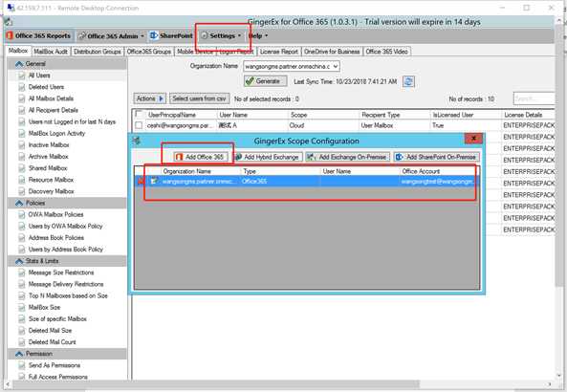567x392 pixels.
Task: Click the Add Office 365 button
Action: click(x=201, y=157)
